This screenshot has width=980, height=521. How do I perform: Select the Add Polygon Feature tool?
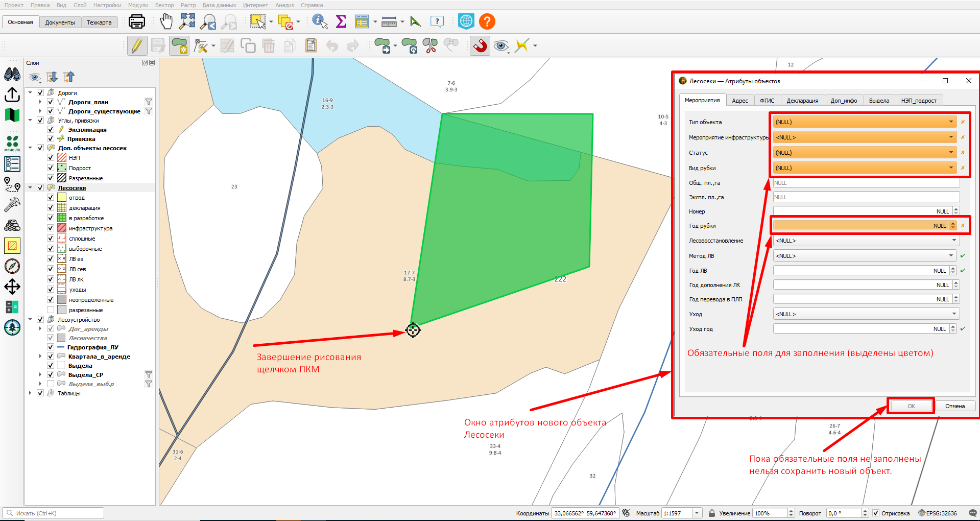(179, 45)
